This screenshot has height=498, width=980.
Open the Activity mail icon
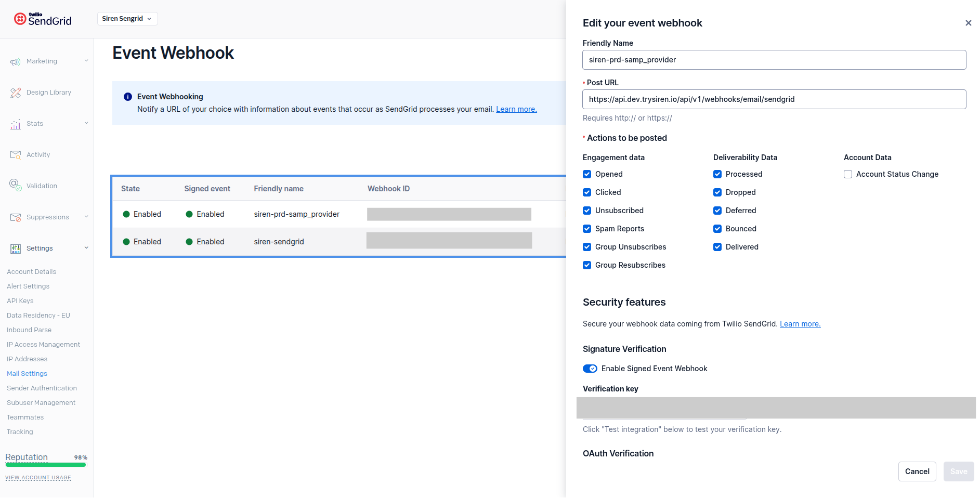click(x=15, y=154)
